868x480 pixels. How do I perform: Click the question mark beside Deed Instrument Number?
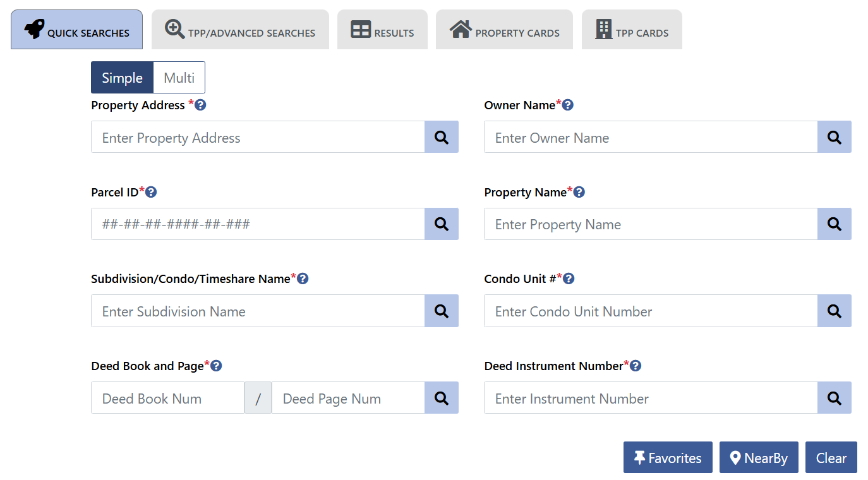click(636, 366)
